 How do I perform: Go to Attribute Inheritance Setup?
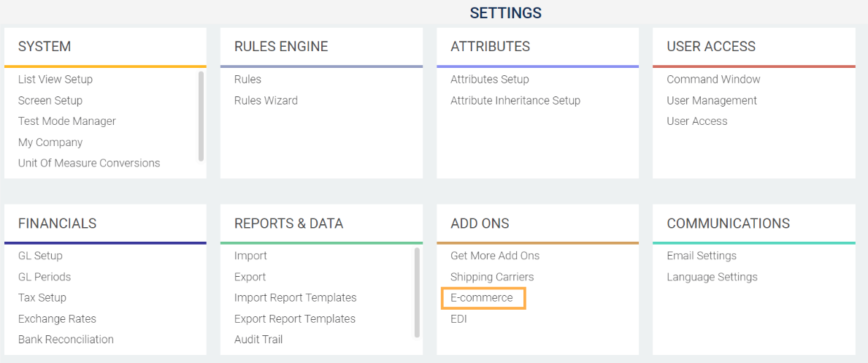click(515, 100)
